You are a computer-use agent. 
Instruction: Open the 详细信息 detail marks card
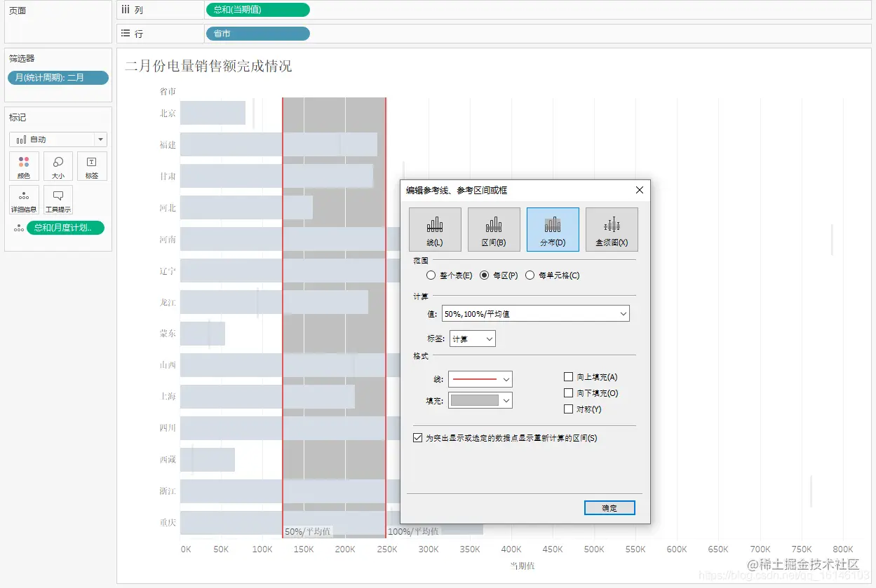coord(24,200)
